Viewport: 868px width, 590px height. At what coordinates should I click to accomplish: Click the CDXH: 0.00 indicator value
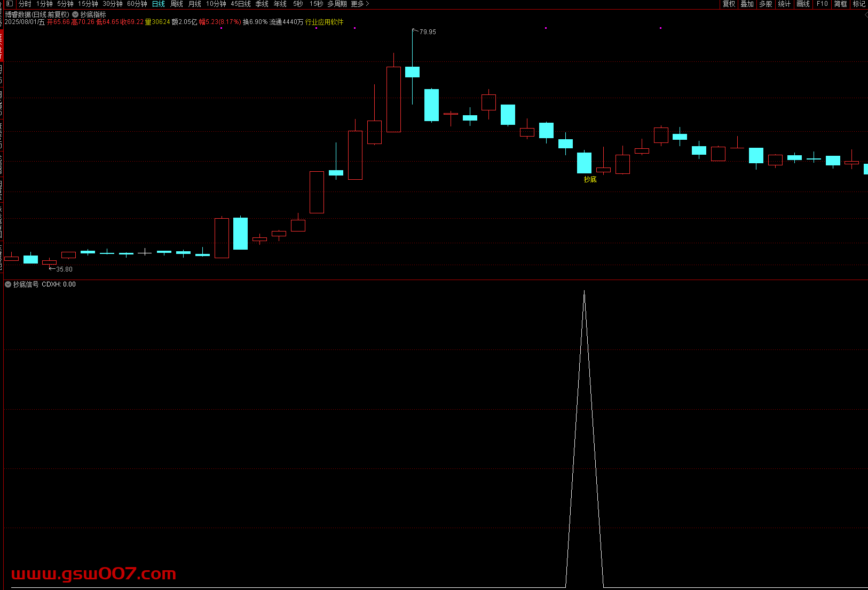point(59,284)
